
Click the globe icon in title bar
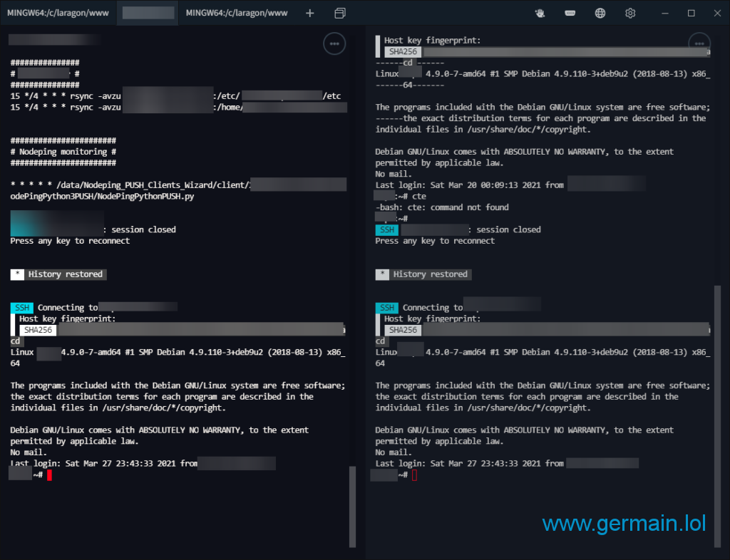tap(600, 13)
